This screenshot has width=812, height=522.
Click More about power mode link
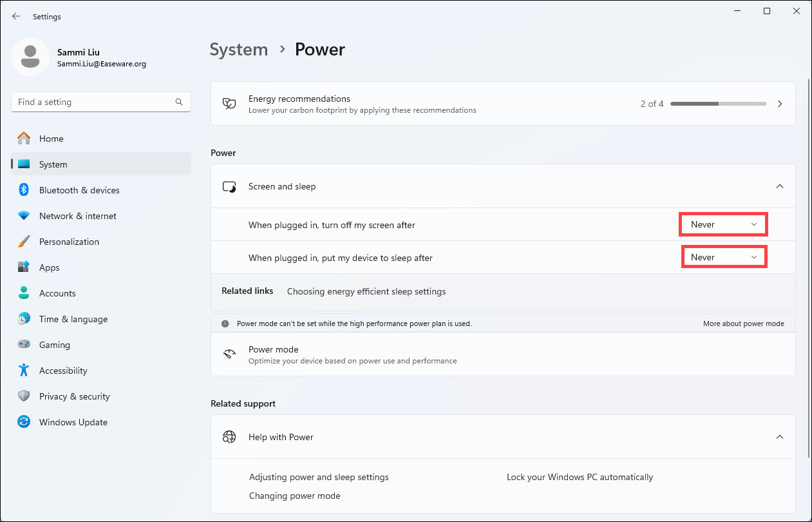(x=743, y=324)
